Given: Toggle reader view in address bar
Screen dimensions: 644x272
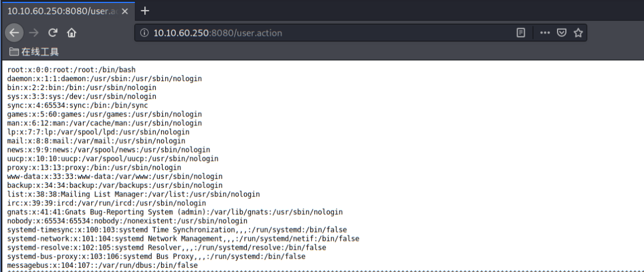Looking at the screenshot, I should click(x=521, y=33).
